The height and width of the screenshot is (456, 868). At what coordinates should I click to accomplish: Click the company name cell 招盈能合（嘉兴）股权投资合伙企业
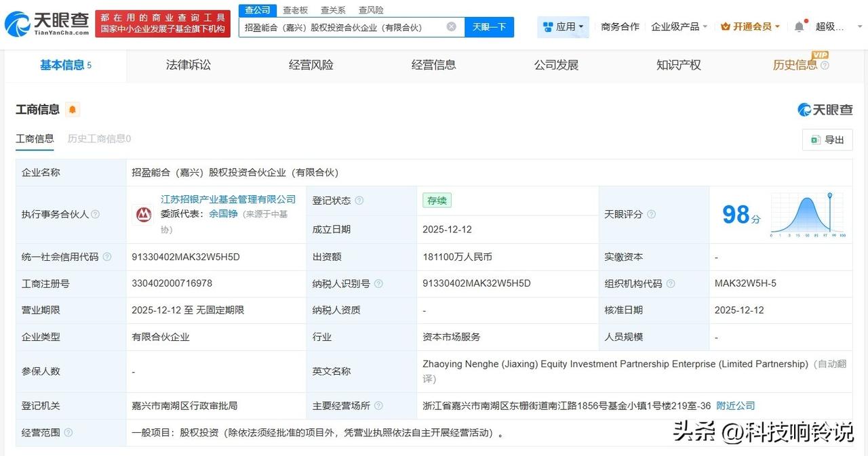point(235,173)
